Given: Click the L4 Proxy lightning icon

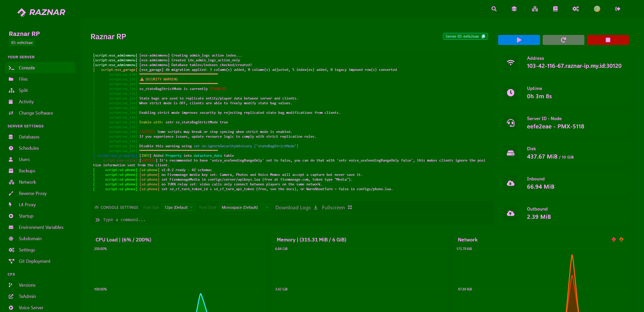Looking at the screenshot, I should pos(10,205).
